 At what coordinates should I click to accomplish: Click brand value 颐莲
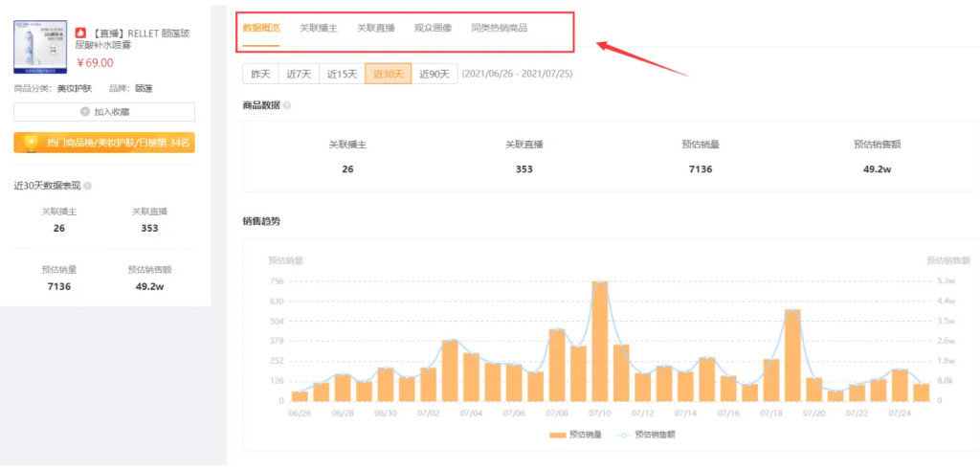(144, 88)
